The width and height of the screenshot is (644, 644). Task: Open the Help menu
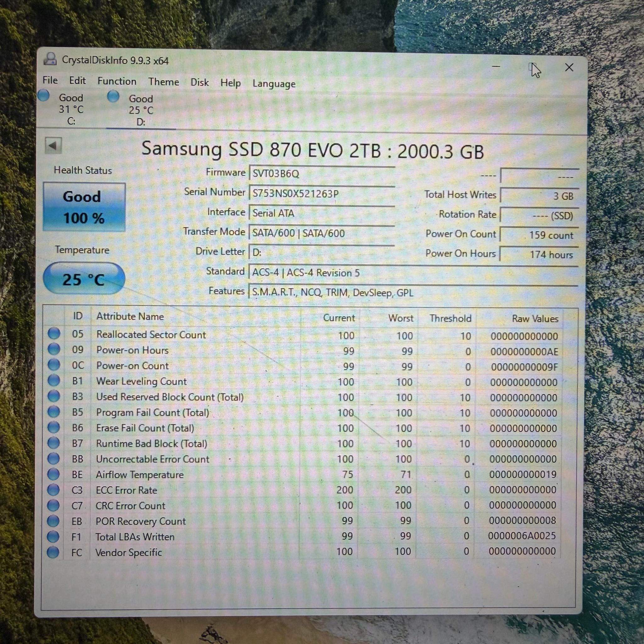point(230,83)
